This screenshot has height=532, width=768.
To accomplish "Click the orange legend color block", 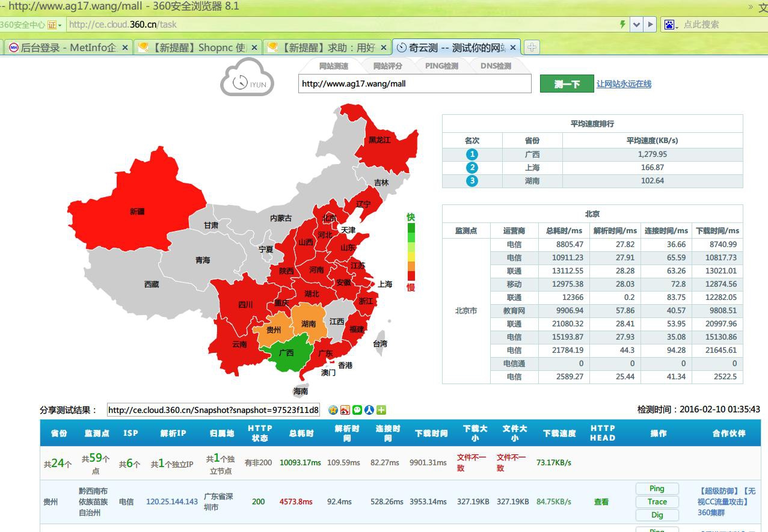I will tap(411, 266).
